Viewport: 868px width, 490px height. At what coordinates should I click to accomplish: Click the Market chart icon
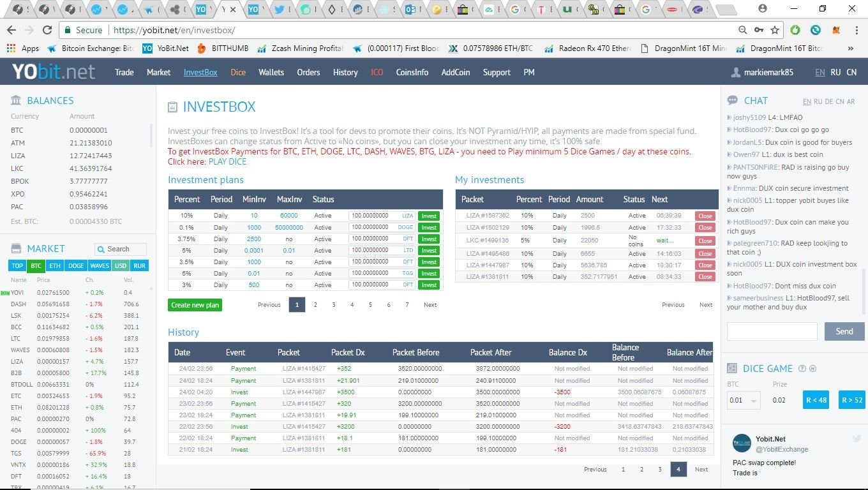(x=16, y=248)
